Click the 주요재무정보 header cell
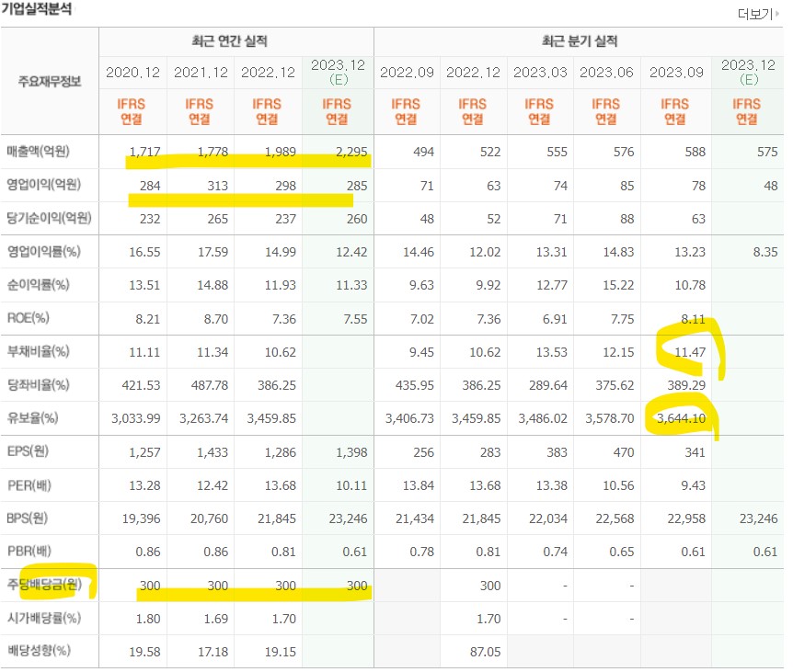 [50, 81]
